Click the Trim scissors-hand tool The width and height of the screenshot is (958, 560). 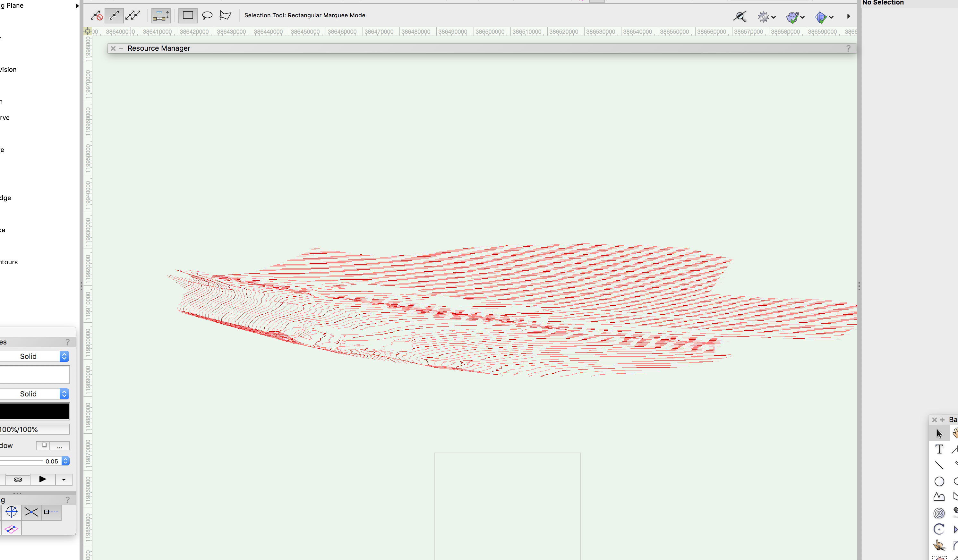coord(939,546)
